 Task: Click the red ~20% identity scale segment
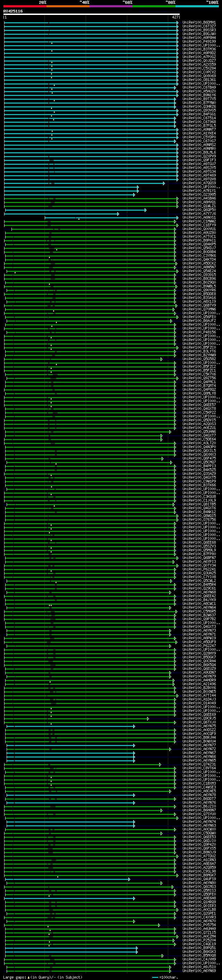(x=25, y=6)
